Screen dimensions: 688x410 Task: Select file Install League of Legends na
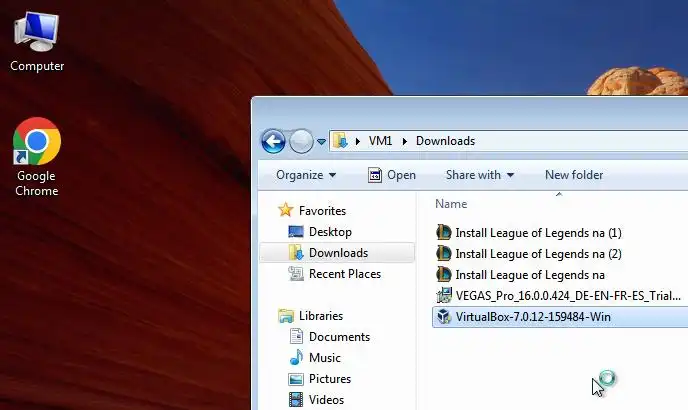(x=530, y=275)
